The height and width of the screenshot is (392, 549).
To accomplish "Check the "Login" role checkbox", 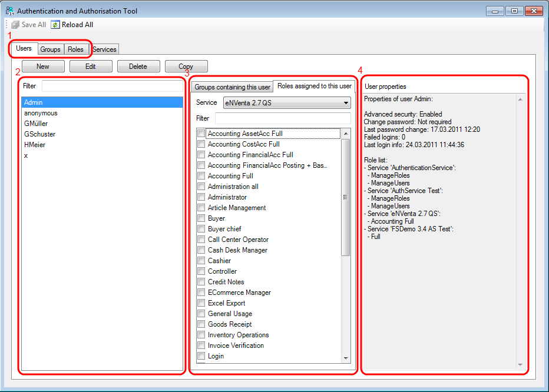I will click(x=201, y=356).
